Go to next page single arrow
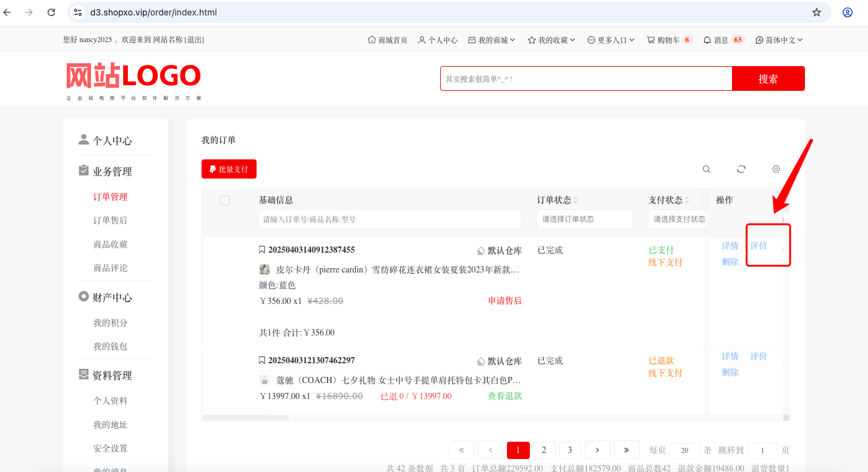Viewport: 868px width, 472px height. pos(598,450)
